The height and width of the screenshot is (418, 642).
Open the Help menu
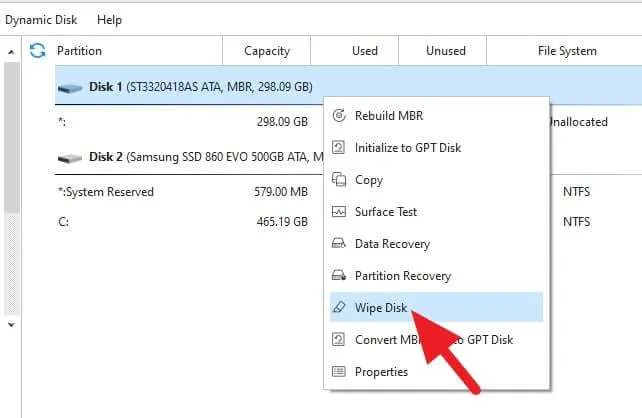pyautogui.click(x=109, y=20)
